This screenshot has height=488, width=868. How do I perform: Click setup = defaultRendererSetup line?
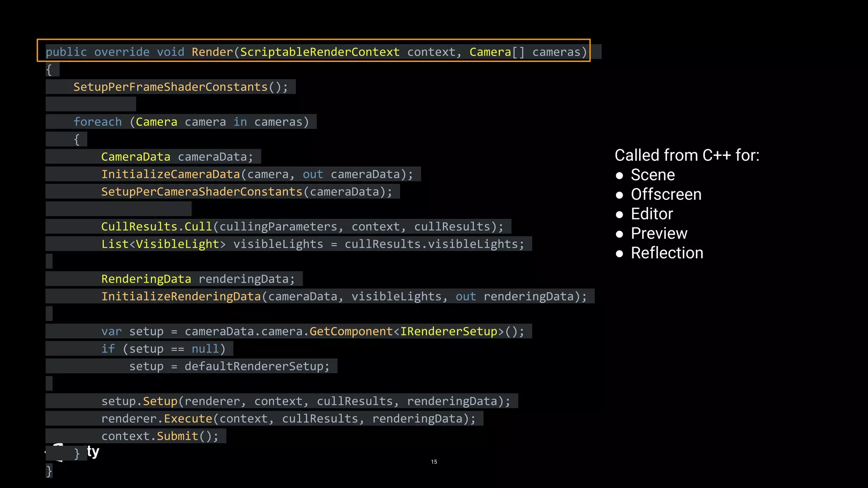(x=229, y=366)
